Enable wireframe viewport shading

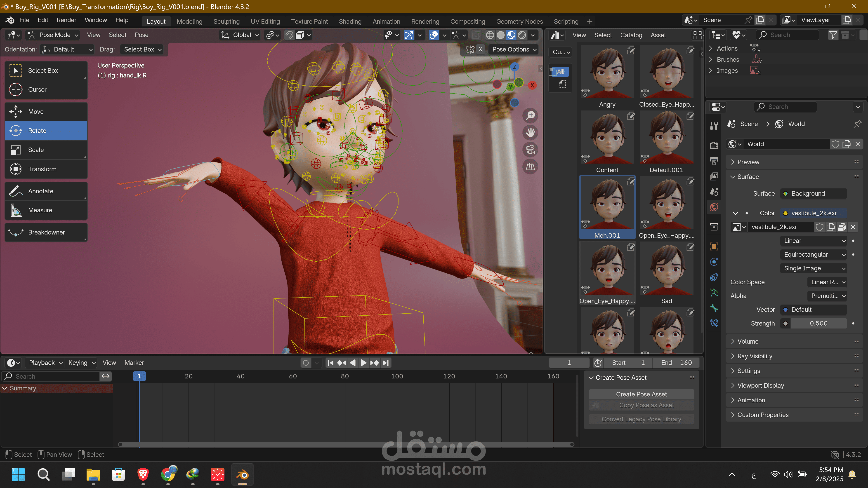(x=490, y=35)
